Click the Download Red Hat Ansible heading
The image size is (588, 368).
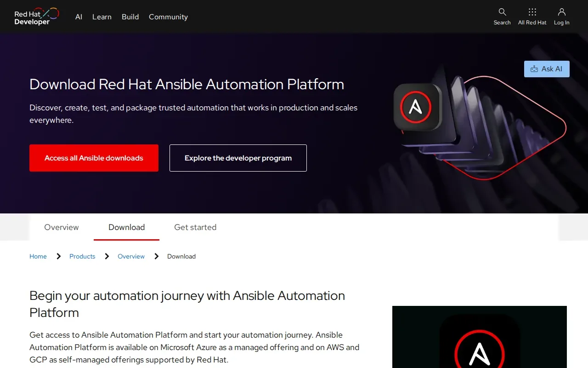187,84
